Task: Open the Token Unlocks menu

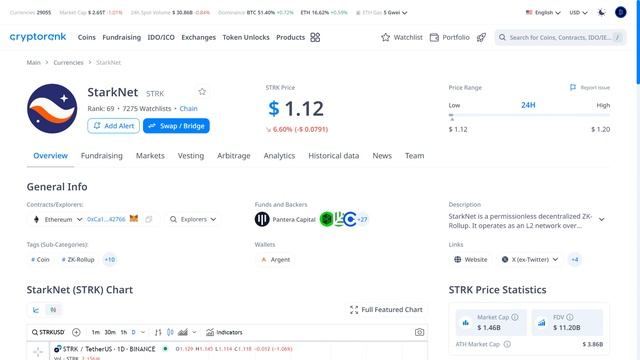Action: [246, 37]
